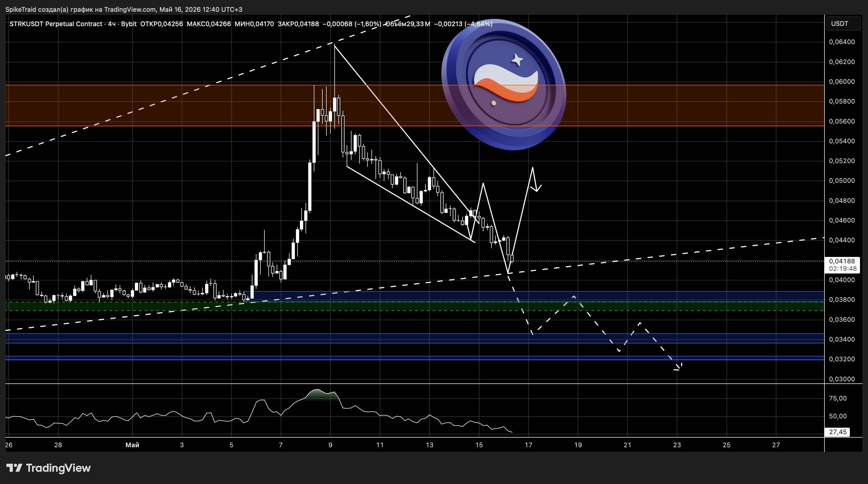Viewport: 868px width, 484px height.
Task: Click the 19 date label on time axis
Action: click(x=578, y=445)
